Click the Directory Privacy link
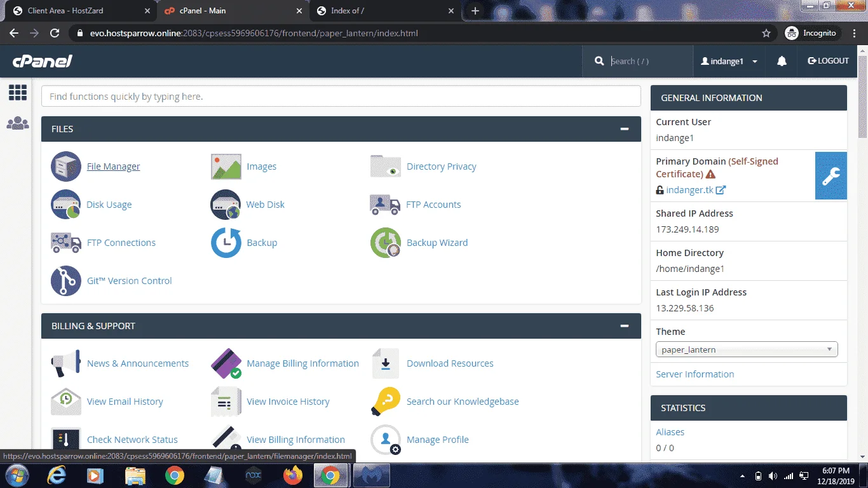The image size is (868, 488). point(441,166)
